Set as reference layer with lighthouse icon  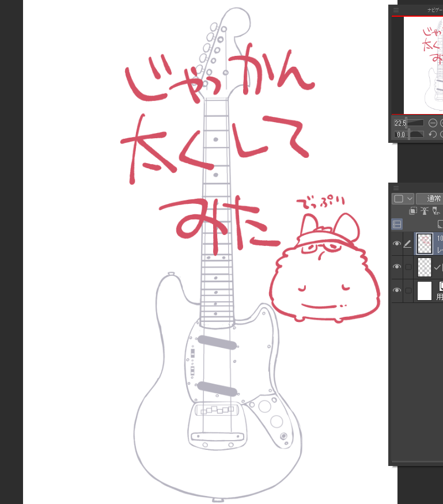pyautogui.click(x=425, y=211)
